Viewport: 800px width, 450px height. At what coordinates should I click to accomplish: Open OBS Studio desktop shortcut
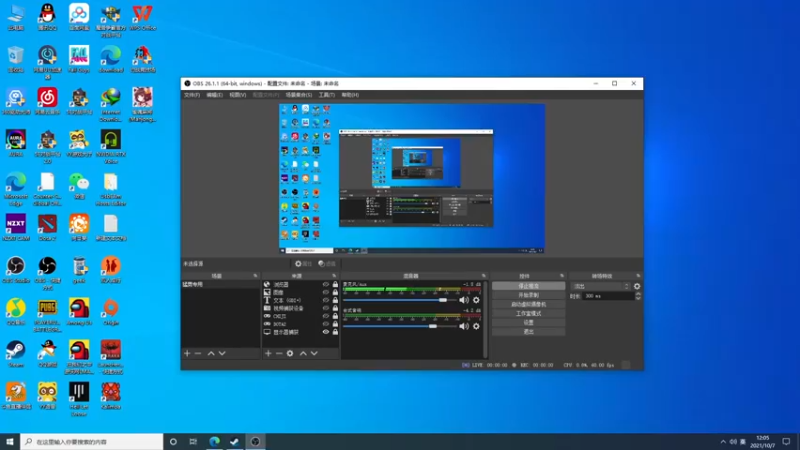(16, 270)
